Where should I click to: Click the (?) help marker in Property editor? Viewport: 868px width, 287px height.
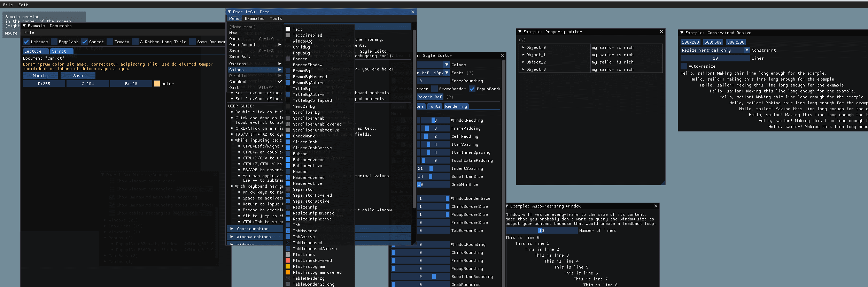522,40
